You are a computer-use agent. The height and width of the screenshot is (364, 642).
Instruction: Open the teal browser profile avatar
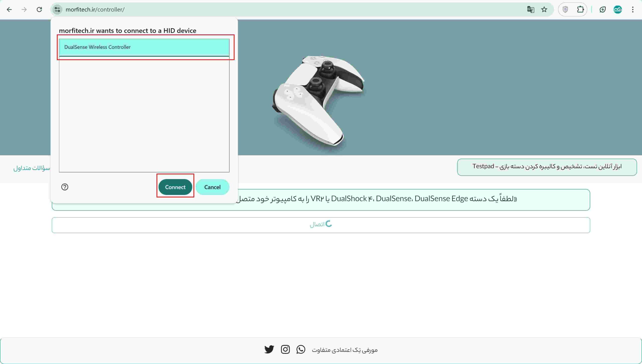618,10
